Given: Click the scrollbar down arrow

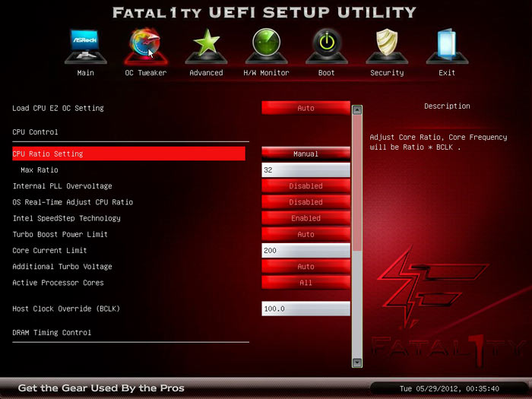Looking at the screenshot, I should tap(357, 363).
